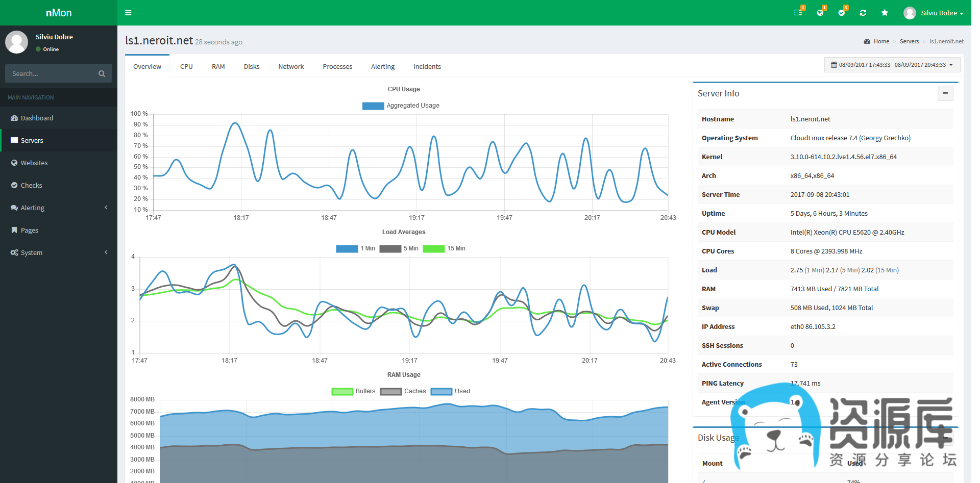Image resolution: width=980 pixels, height=483 pixels.
Task: Open checks notification icon in header
Action: point(841,13)
